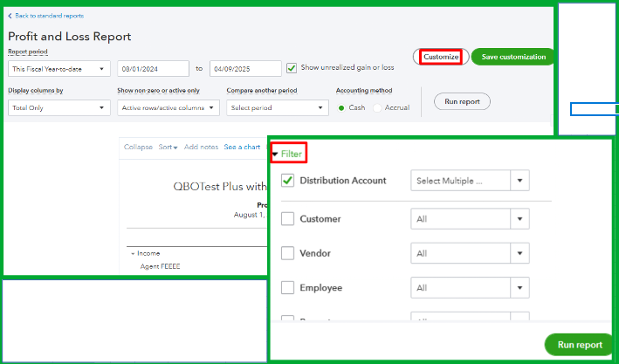Click the Vendor filter dropdown arrow
The width and height of the screenshot is (619, 364).
coord(520,253)
